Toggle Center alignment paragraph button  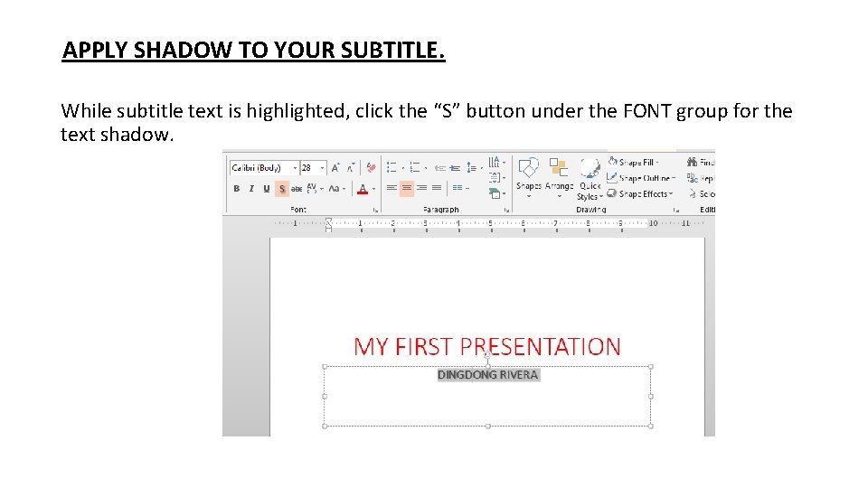(406, 189)
